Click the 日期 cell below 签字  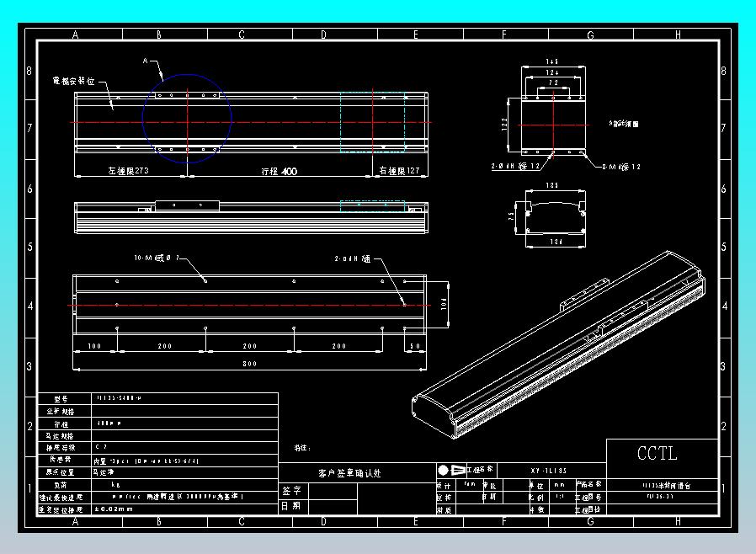(x=290, y=506)
